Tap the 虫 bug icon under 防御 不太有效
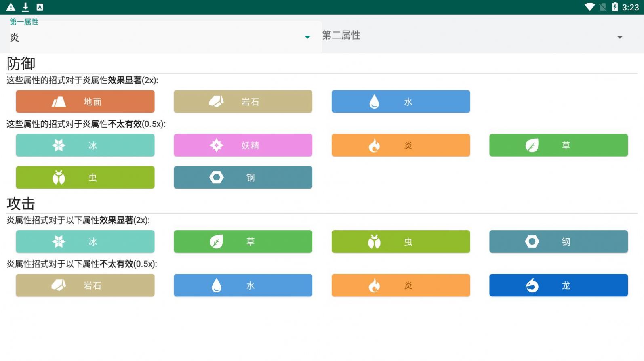 click(59, 177)
